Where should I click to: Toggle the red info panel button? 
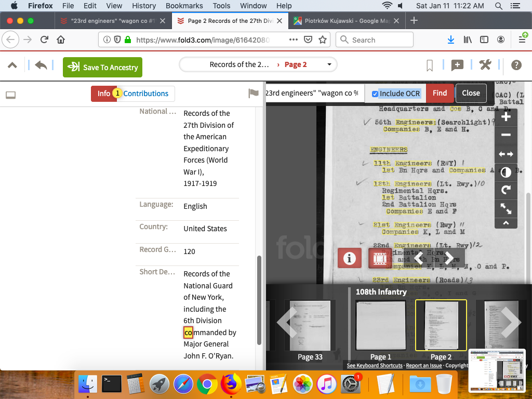click(x=349, y=258)
